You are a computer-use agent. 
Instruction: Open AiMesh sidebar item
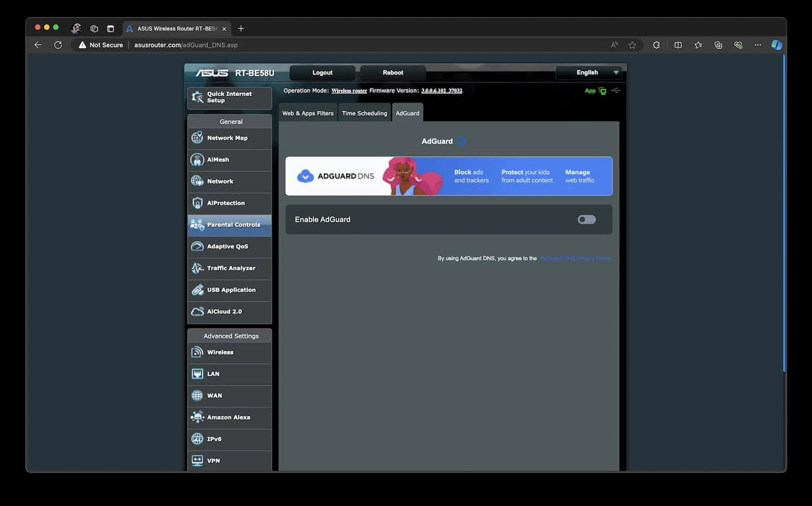point(230,160)
